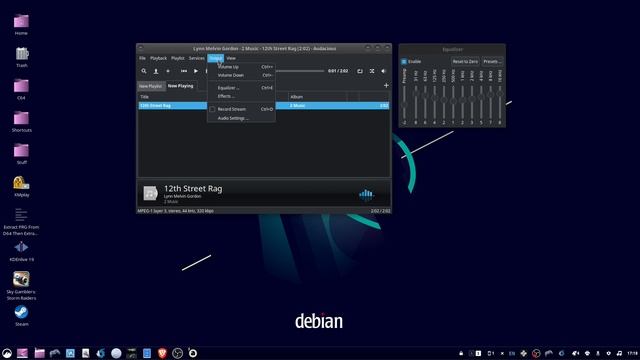Click the music note tray icon
640x360 pixels.
click(619, 353)
